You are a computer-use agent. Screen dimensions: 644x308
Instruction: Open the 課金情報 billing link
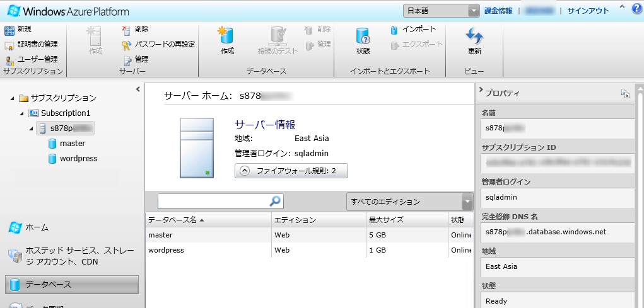(498, 11)
